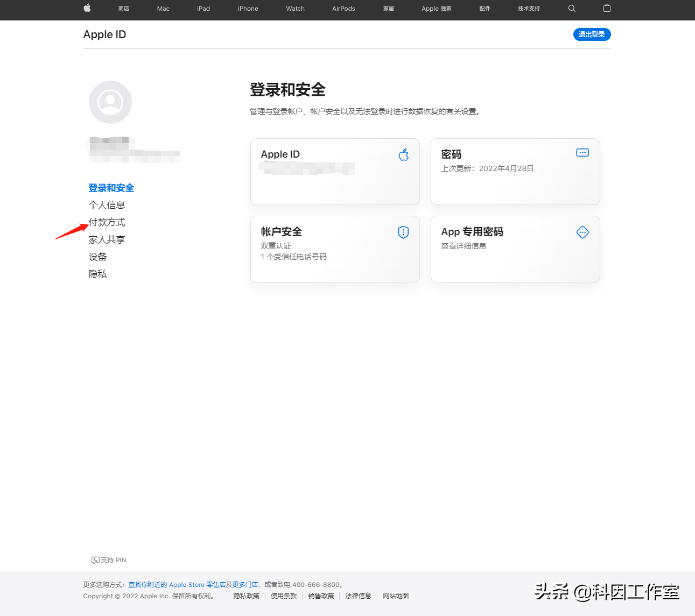Click the Apple logo in navigation bar
The width and height of the screenshot is (695, 616).
point(87,8)
